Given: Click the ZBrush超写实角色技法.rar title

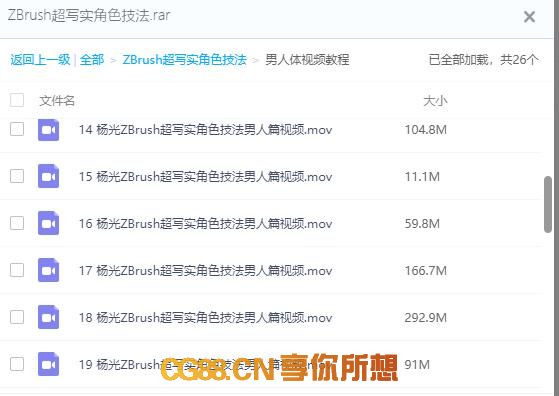Looking at the screenshot, I should (x=89, y=15).
